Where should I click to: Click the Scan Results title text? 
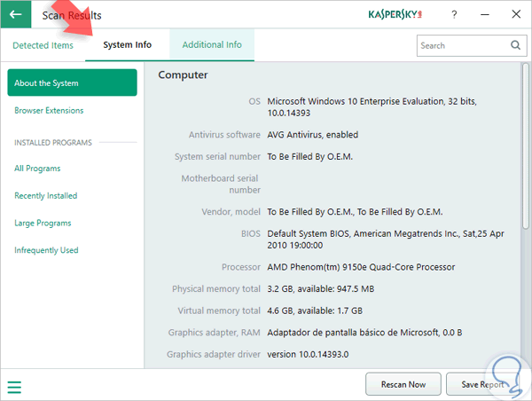(x=72, y=15)
